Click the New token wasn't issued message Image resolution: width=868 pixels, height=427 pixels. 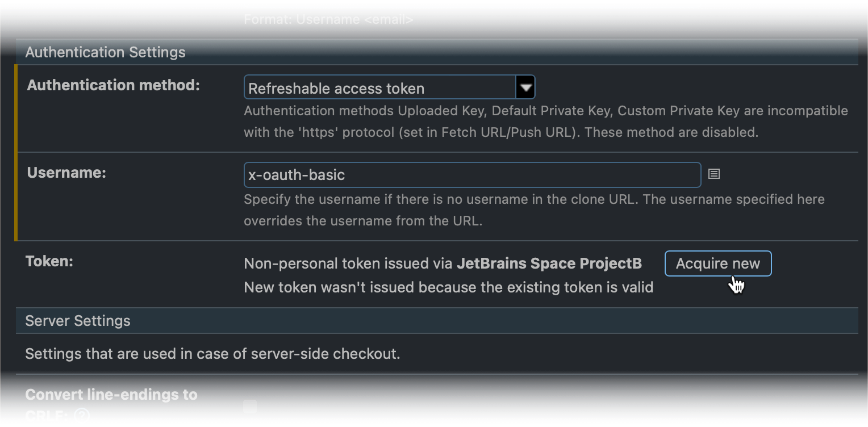pos(448,287)
